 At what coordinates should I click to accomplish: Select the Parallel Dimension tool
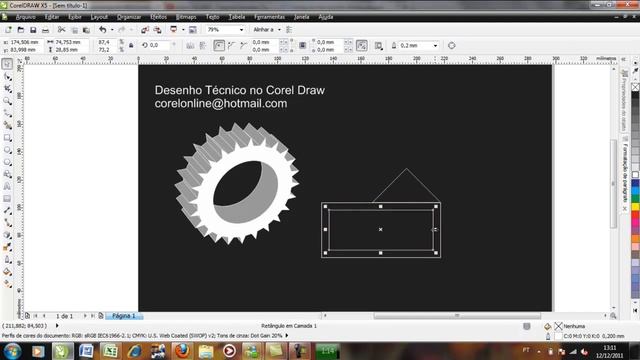click(x=7, y=211)
